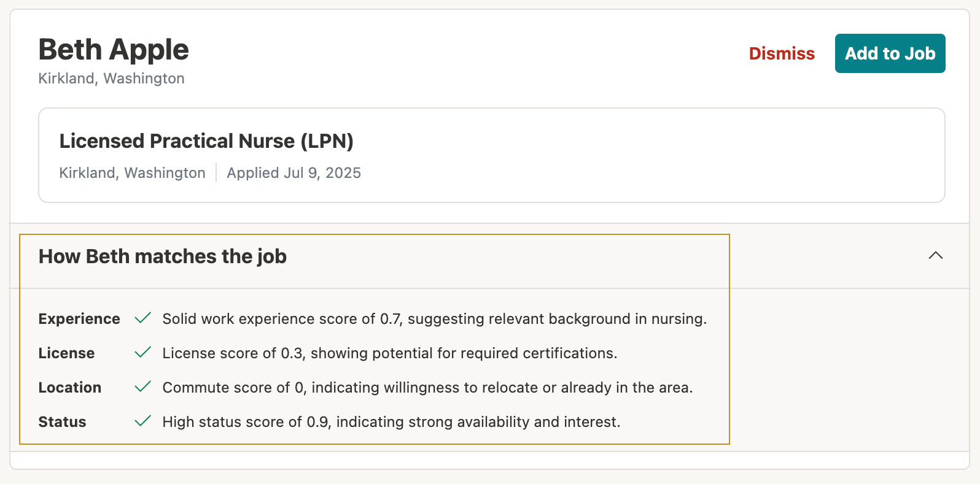Open the Licensed Practical Nurse (LPN) job title
This screenshot has width=980, height=484.
coord(206,141)
